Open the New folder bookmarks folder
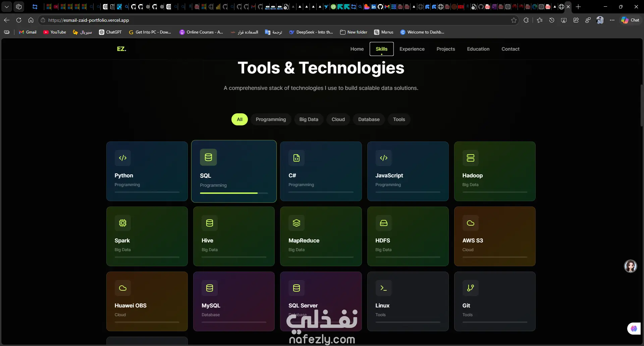Viewport: 644px width, 346px height. [354, 32]
